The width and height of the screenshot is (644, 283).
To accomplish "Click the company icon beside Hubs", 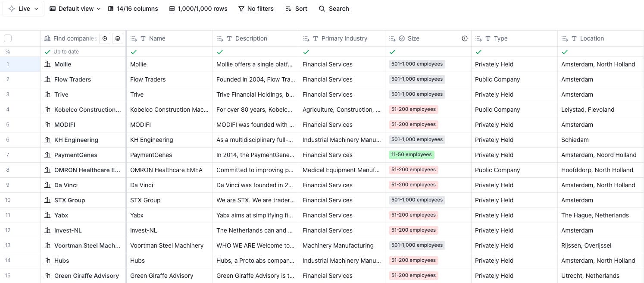I will coord(47,261).
